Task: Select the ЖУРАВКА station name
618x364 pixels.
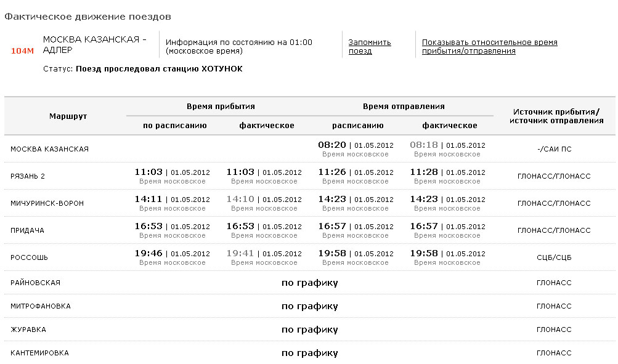Action: coord(28,330)
